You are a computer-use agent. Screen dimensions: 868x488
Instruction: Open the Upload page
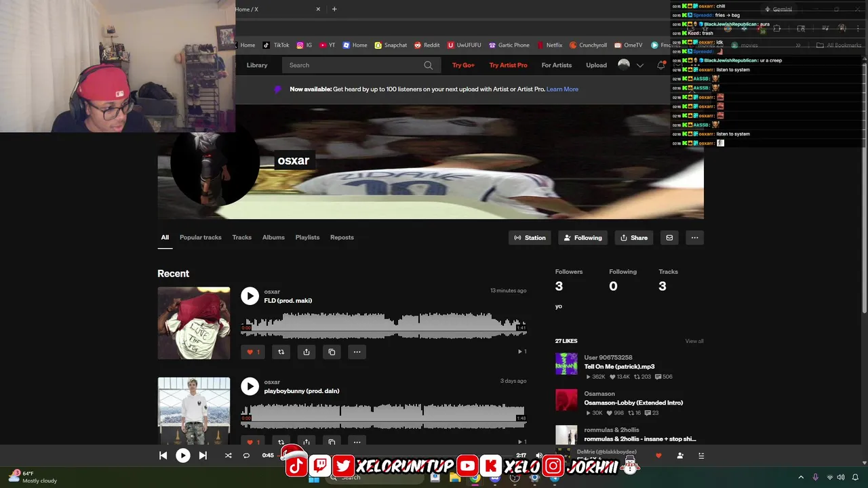[596, 65]
